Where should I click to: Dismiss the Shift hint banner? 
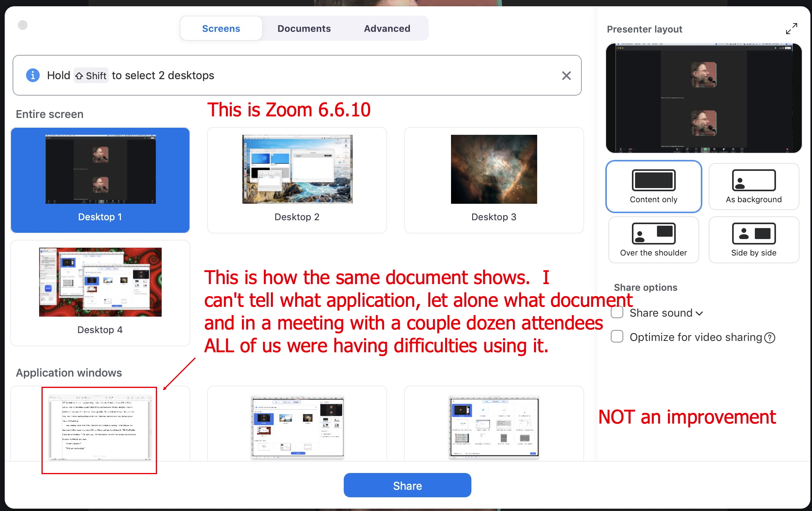(x=566, y=76)
